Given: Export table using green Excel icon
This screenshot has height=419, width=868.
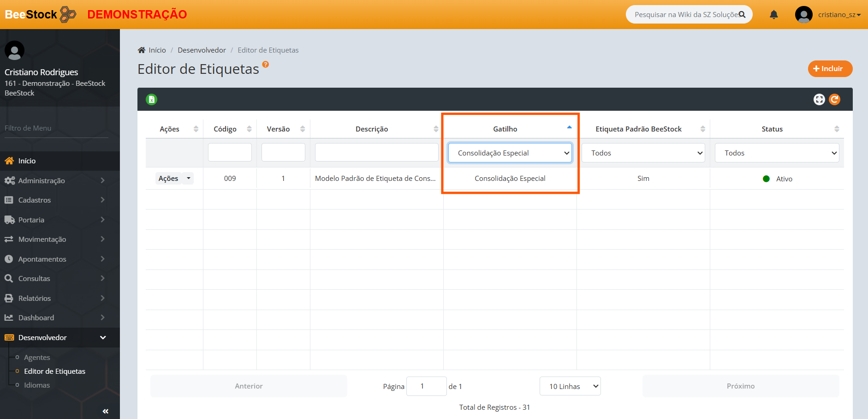Looking at the screenshot, I should click(151, 99).
